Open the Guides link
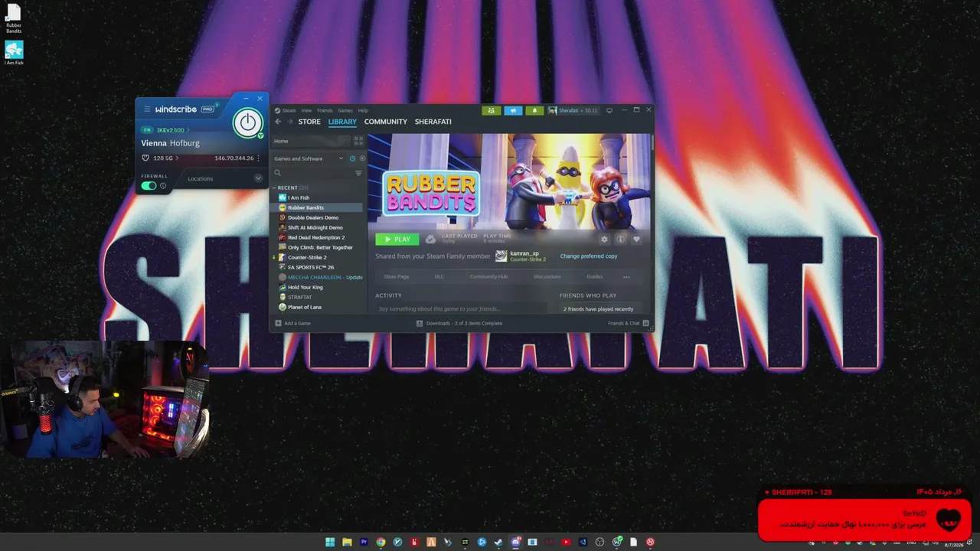Viewport: 980px width, 551px height. point(595,277)
